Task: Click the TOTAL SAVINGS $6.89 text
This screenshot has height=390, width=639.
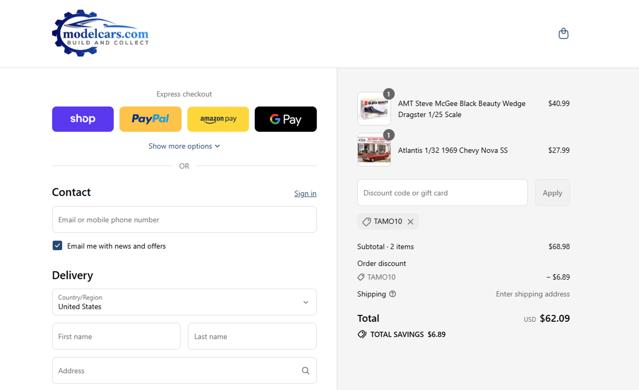Action: click(x=408, y=334)
